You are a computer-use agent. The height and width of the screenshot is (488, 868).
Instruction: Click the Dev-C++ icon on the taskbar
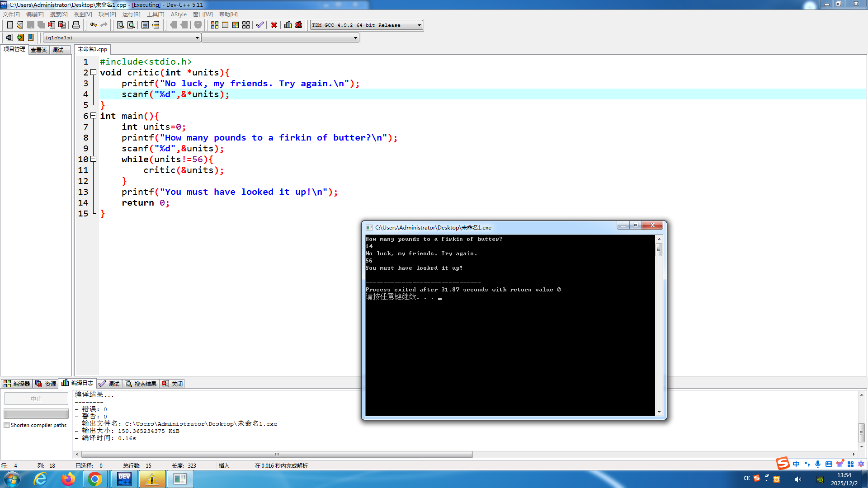tap(124, 479)
